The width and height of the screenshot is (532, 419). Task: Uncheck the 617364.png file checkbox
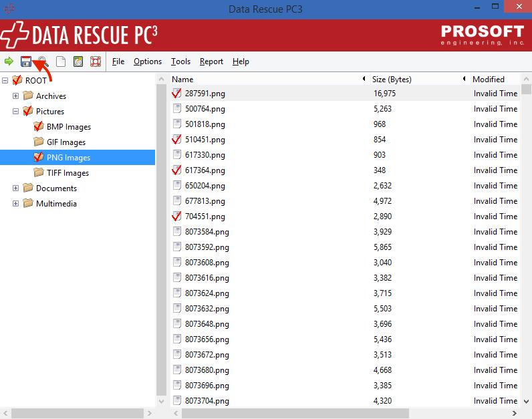(x=176, y=170)
